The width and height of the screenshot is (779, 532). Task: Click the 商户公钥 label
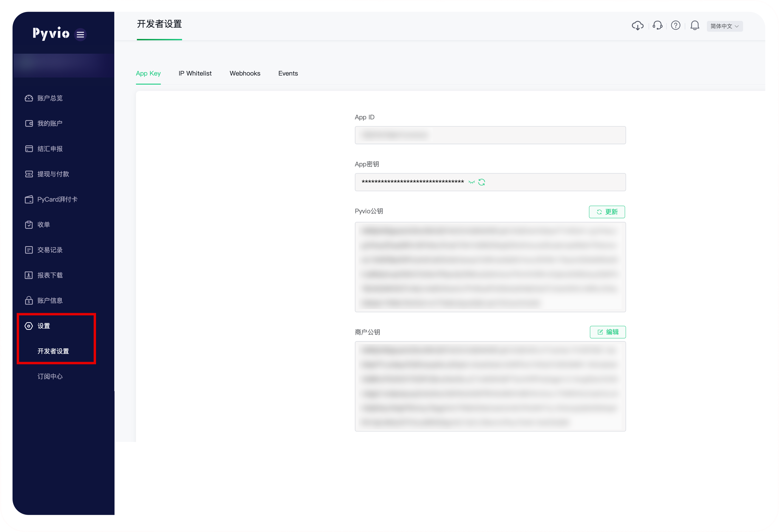point(367,332)
